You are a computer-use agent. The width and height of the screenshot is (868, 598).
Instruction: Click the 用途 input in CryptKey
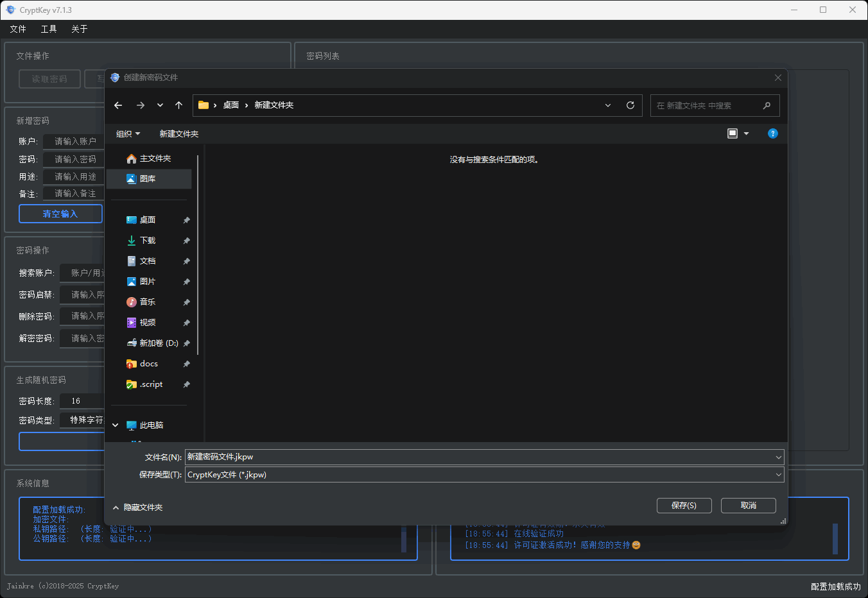73,176
